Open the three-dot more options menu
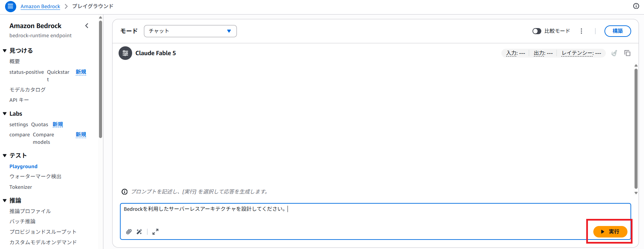Image resolution: width=644 pixels, height=249 pixels. [581, 31]
